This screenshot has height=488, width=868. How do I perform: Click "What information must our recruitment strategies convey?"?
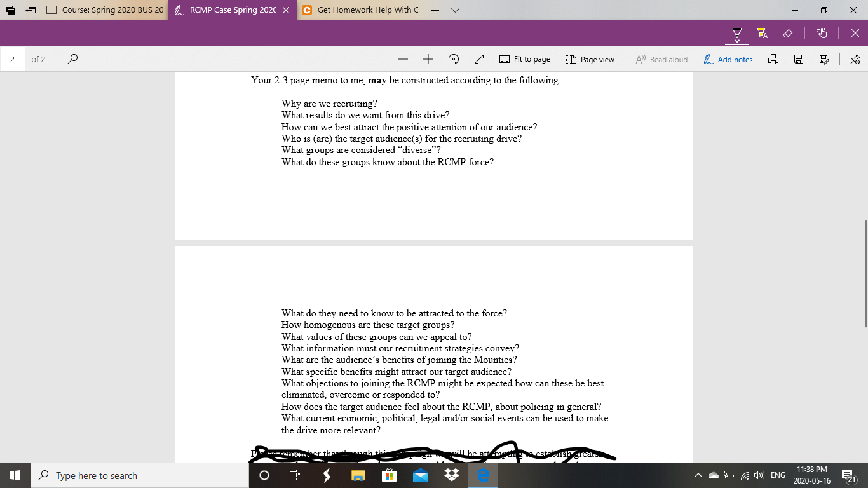coord(400,348)
